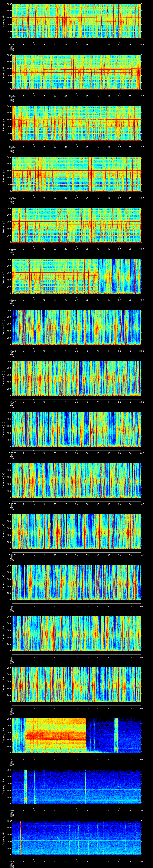Screen dimensions: 153x868
Task: Choose the spectrogram panel starting at 16:11:00
Action: 77,531
